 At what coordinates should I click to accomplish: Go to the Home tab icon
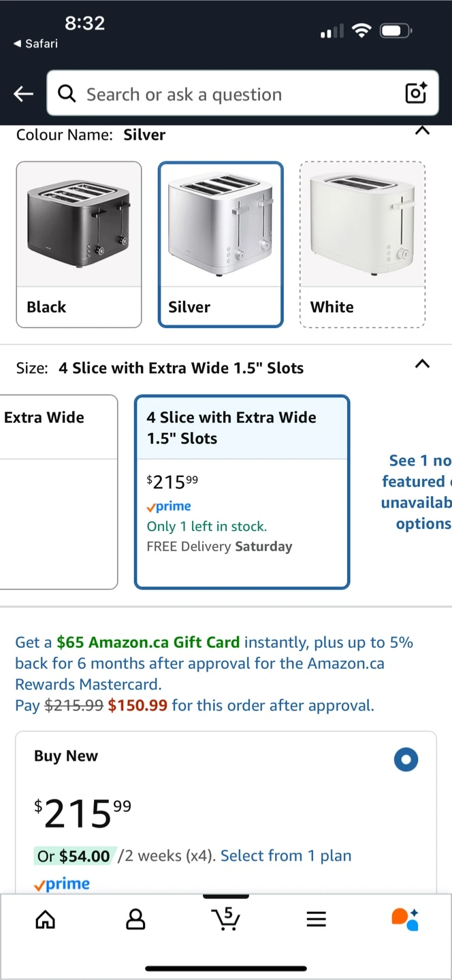(x=46, y=920)
